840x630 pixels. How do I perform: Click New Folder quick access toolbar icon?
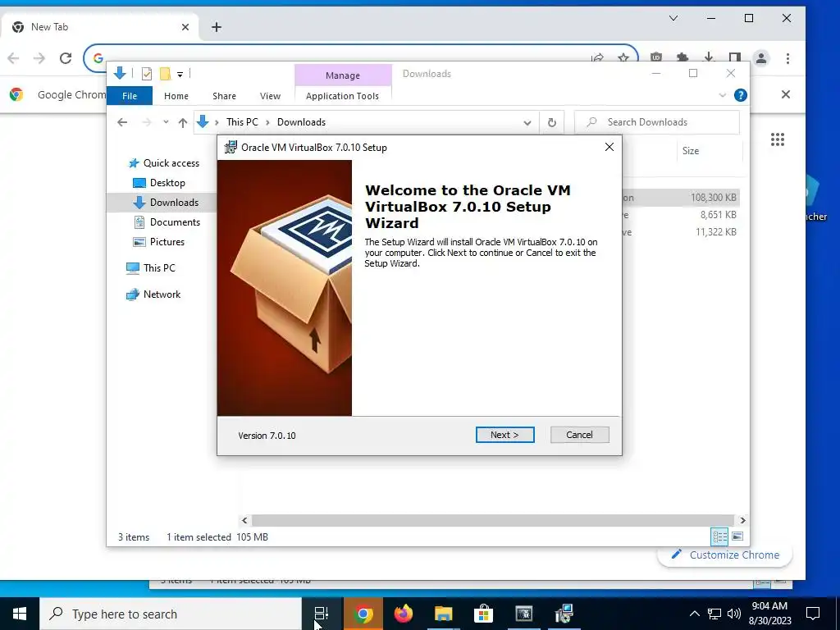(x=166, y=74)
